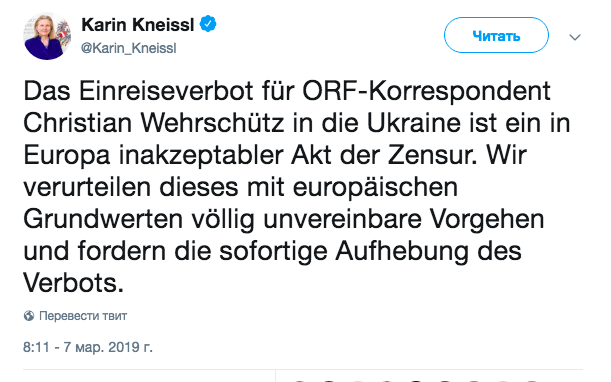611x382 pixels.
Task: Open the Karin Kneissl display name link
Action: tap(138, 25)
